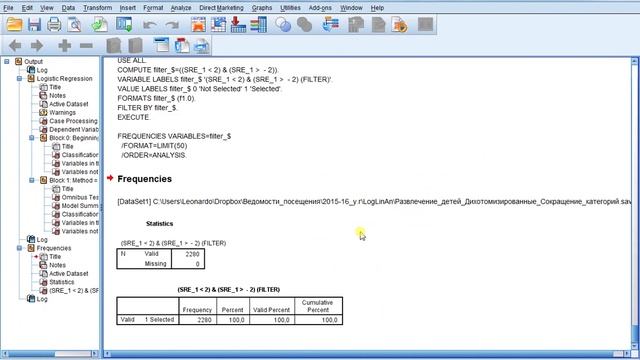
Task: Select Omnibus Tests item in outline
Action: coord(80,197)
